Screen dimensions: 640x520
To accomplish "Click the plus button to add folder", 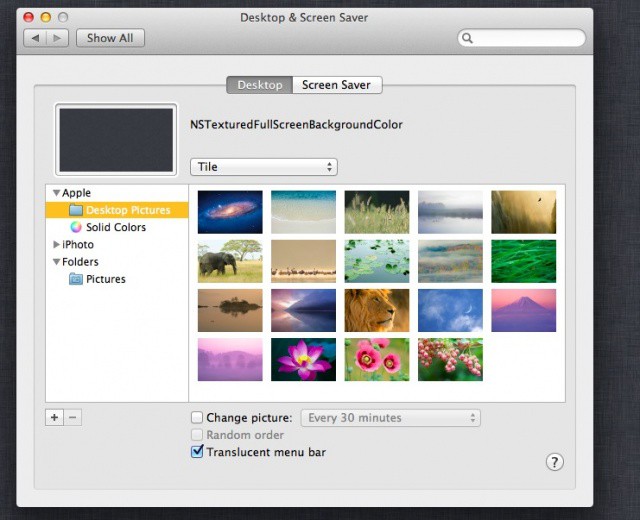I will tap(54, 417).
